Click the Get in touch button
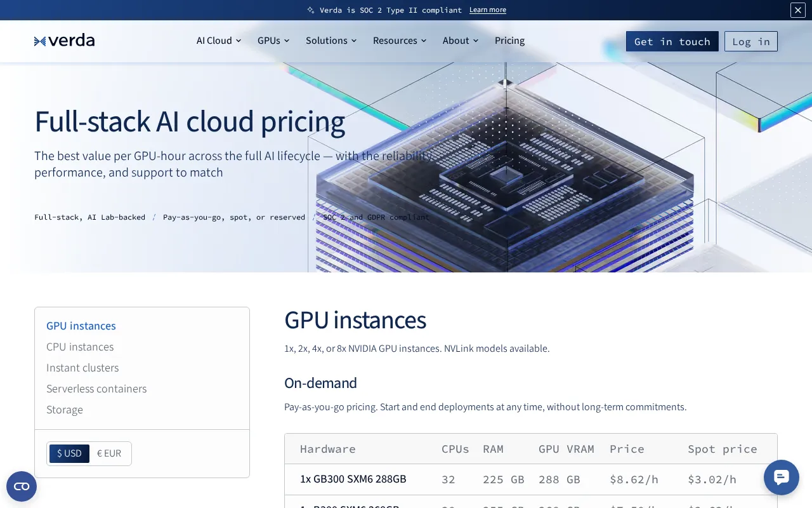 pyautogui.click(x=672, y=41)
